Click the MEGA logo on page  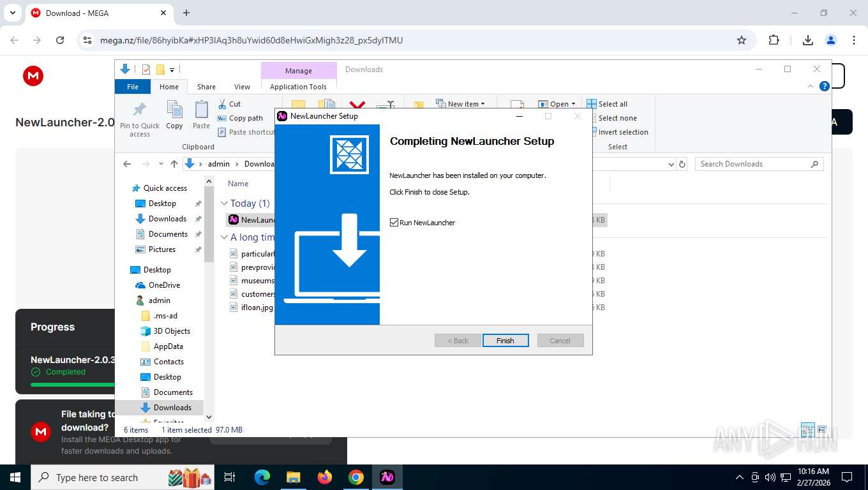(33, 76)
